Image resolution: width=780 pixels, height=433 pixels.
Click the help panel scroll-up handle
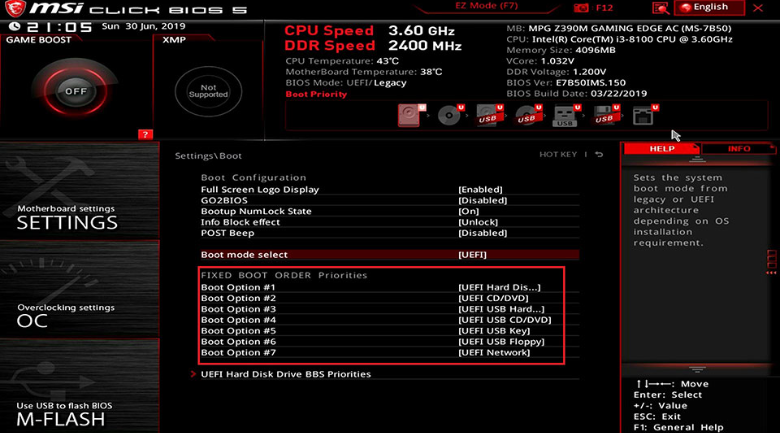[x=697, y=159]
